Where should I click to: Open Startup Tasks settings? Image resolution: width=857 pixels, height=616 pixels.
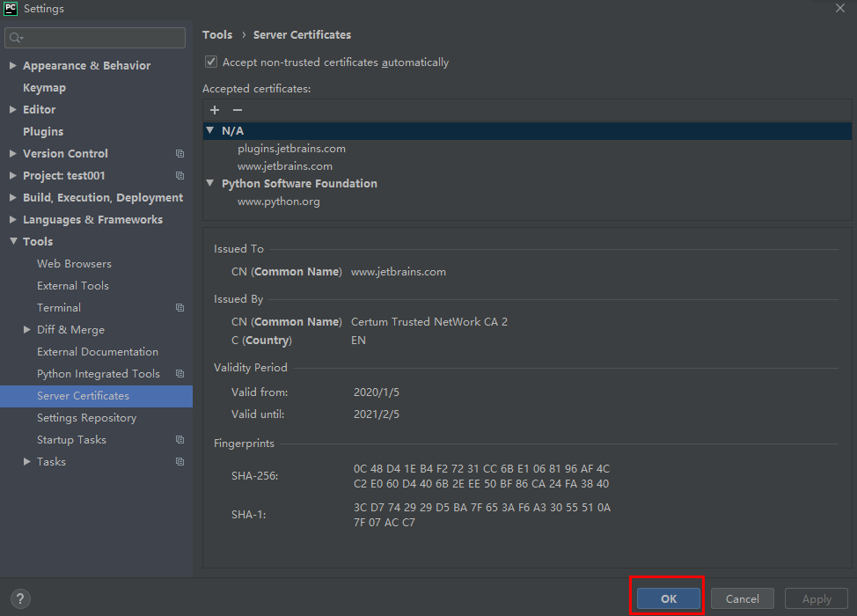click(71, 440)
